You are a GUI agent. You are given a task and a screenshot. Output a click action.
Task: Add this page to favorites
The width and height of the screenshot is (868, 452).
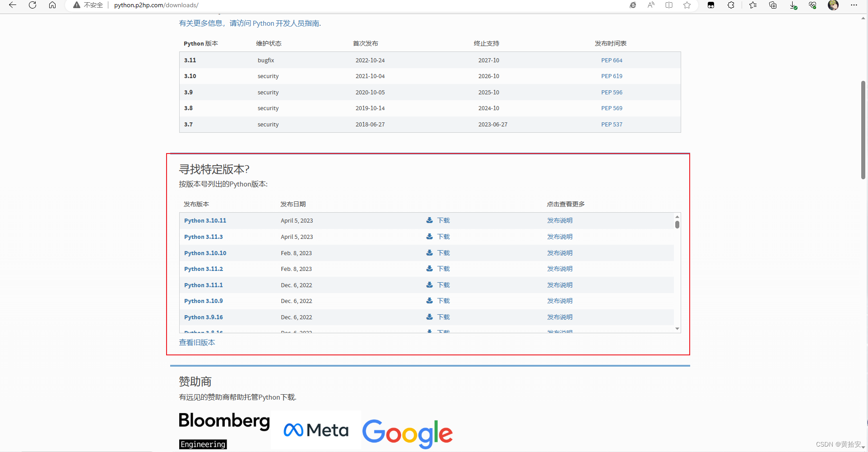click(x=687, y=5)
